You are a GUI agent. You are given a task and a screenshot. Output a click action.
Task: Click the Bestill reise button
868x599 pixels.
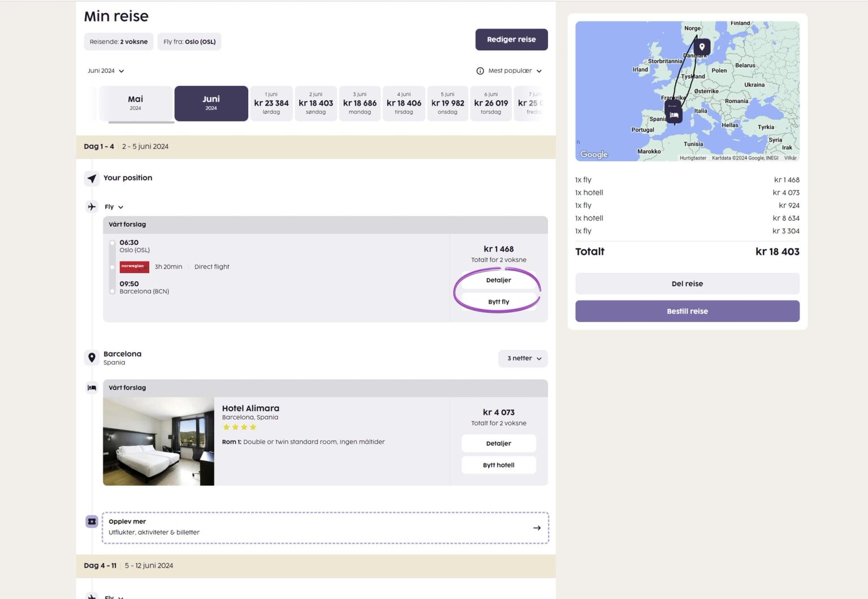click(x=687, y=311)
